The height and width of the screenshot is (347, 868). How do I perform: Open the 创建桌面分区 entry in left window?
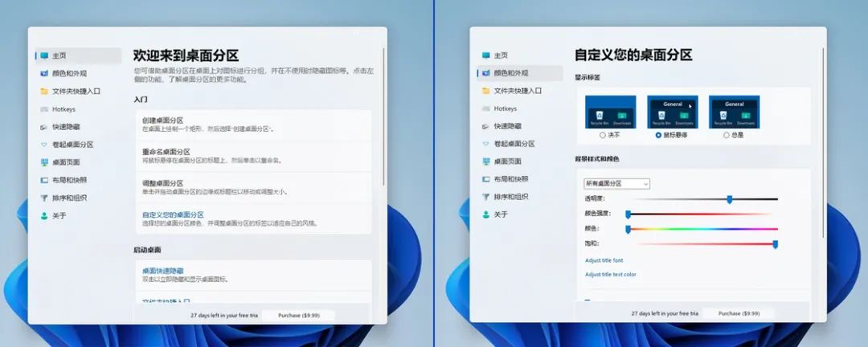[253, 125]
